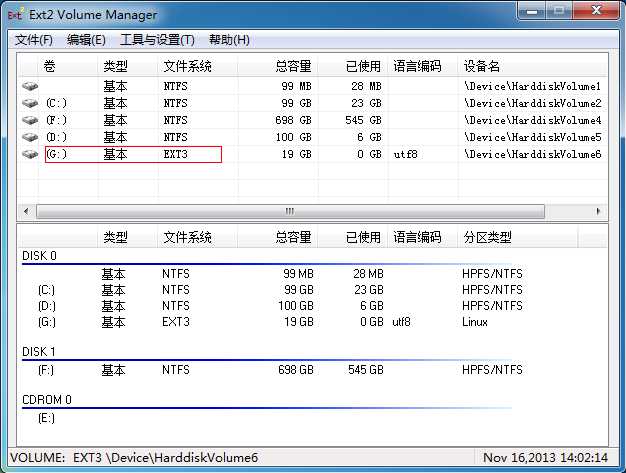Click 698 GB capacity in top list
This screenshot has height=473, width=626.
[293, 120]
